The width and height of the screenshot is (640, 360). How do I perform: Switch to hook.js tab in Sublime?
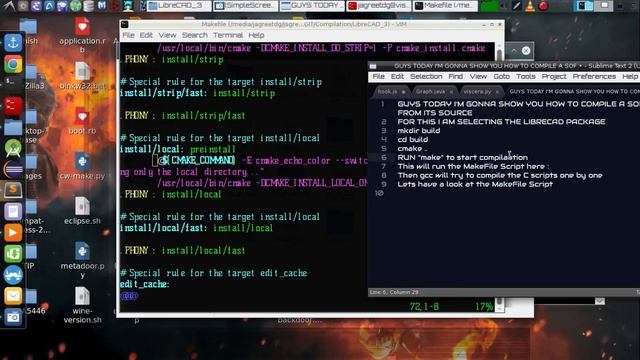pyautogui.click(x=391, y=91)
